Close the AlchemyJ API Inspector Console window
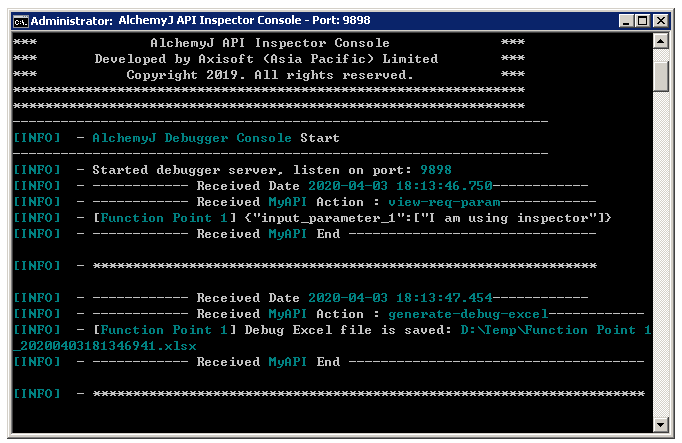Screen dimensions: 682x443 click(x=660, y=21)
